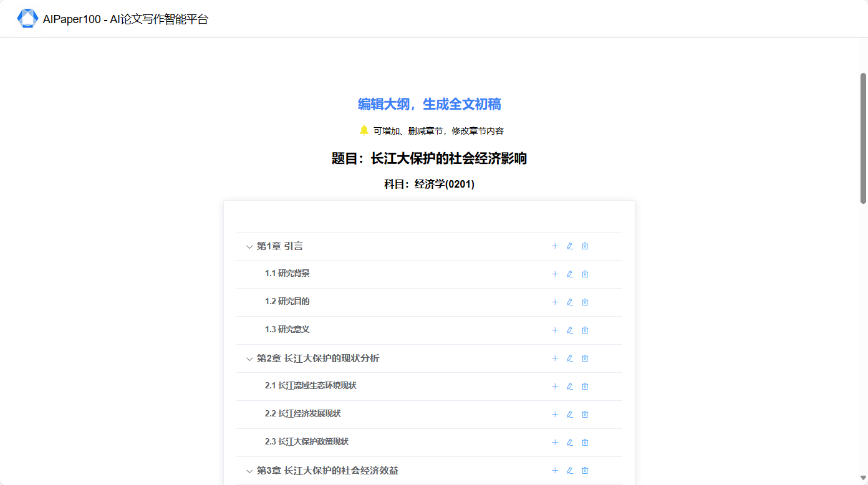The image size is (868, 485).
Task: Delete the 2.1 长江流域生态环境现状 section
Action: [x=585, y=387]
